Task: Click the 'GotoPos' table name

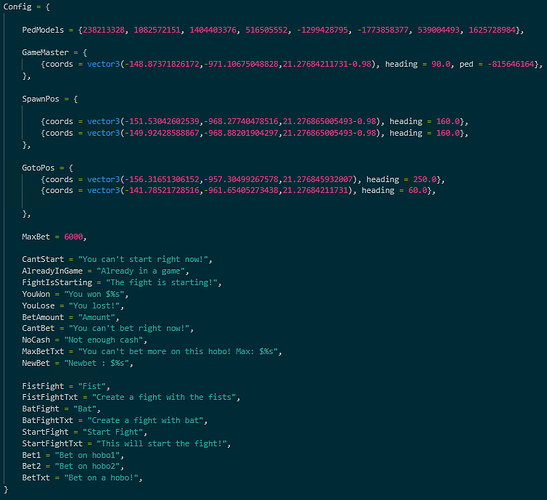Action: click(x=38, y=168)
